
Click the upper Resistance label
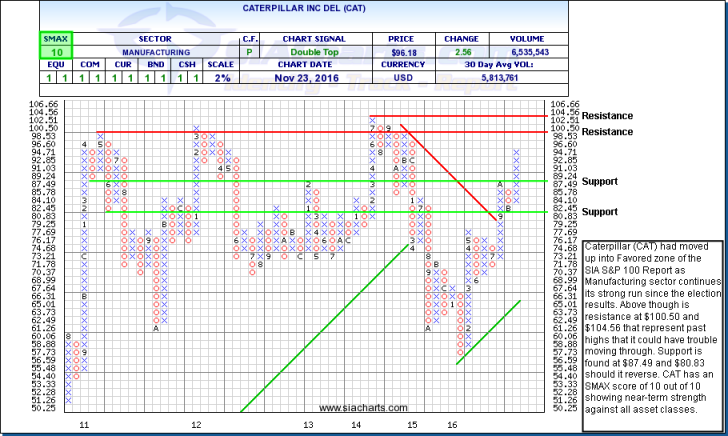click(x=608, y=115)
